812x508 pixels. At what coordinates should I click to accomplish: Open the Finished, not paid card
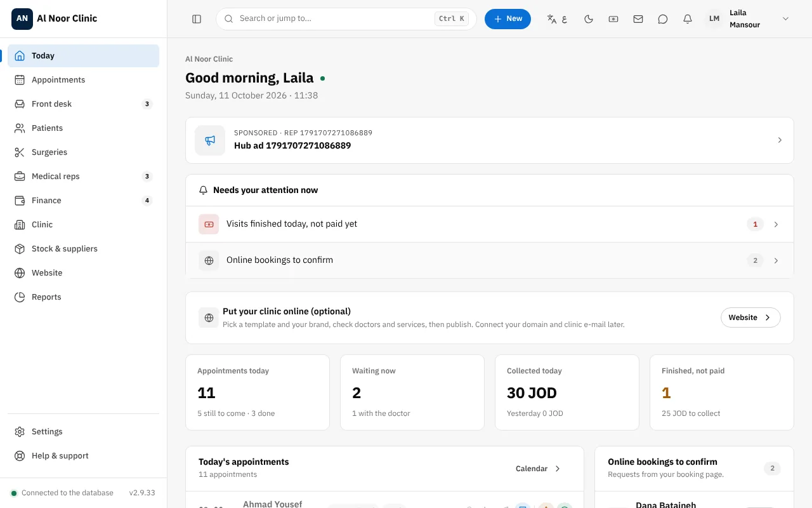pos(722,392)
